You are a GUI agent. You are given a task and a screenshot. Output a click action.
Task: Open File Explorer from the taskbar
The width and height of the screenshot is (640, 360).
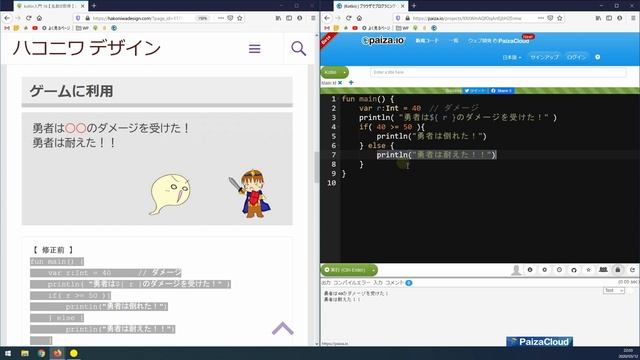coord(25,353)
